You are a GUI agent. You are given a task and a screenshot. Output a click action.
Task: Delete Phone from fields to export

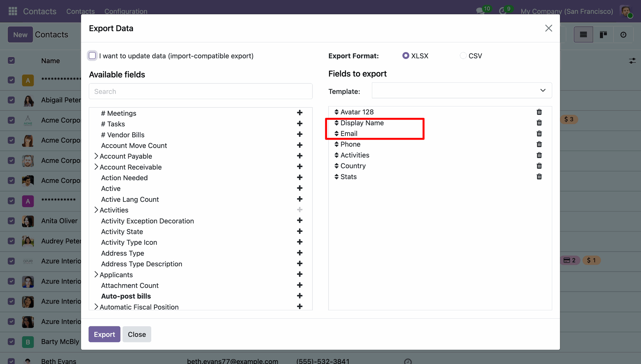(539, 144)
